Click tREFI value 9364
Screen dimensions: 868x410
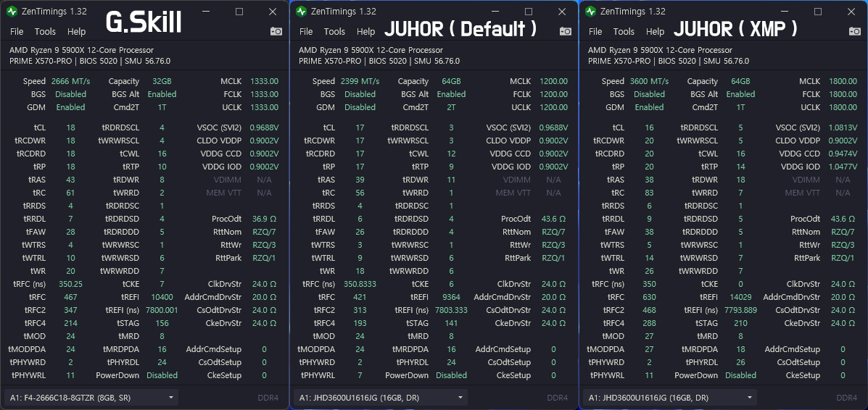click(451, 297)
